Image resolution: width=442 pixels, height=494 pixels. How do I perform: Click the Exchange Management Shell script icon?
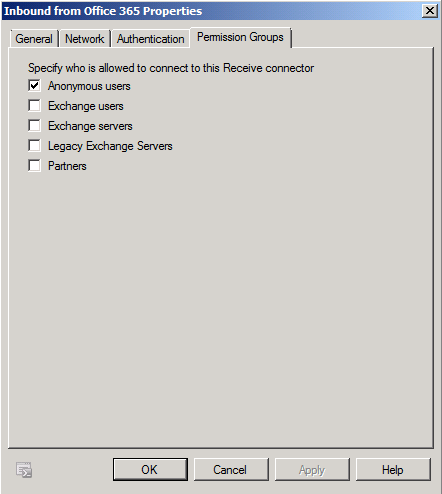(x=24, y=470)
